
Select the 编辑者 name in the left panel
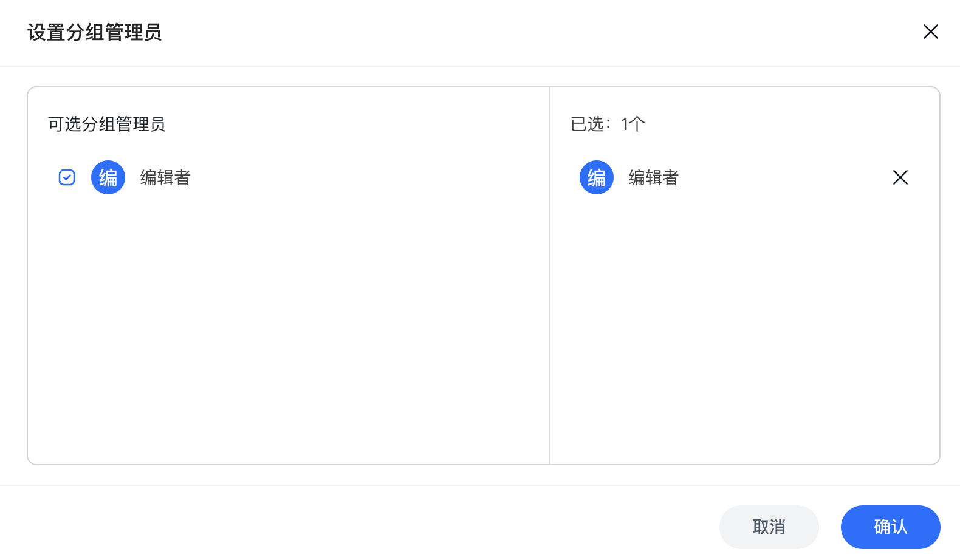pyautogui.click(x=165, y=177)
